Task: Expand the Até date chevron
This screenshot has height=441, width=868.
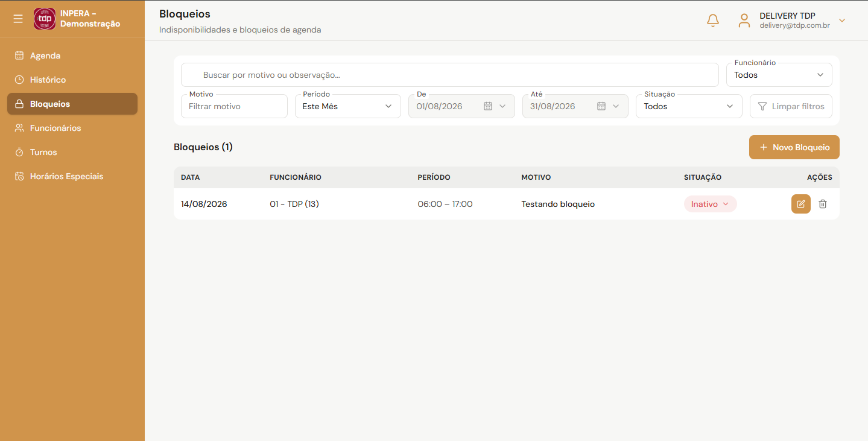Action: [616, 106]
